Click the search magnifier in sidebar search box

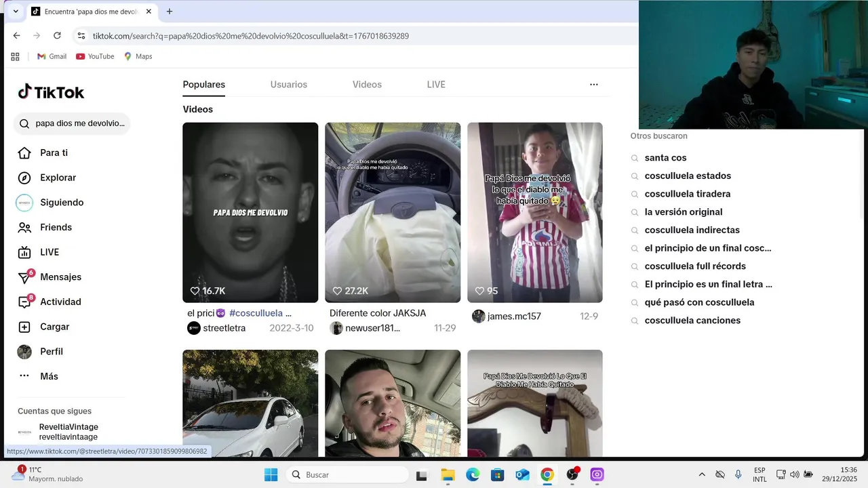coord(24,123)
